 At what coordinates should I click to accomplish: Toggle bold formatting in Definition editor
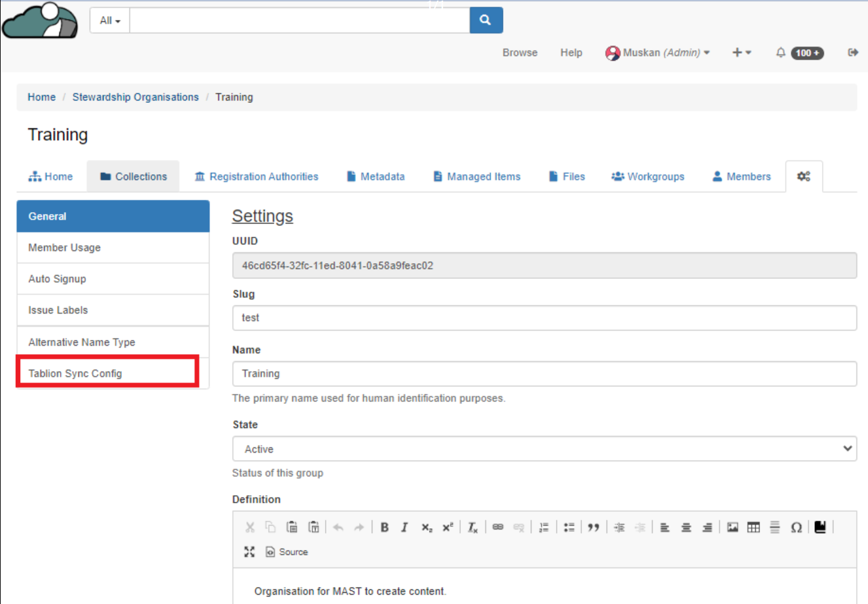(x=384, y=528)
